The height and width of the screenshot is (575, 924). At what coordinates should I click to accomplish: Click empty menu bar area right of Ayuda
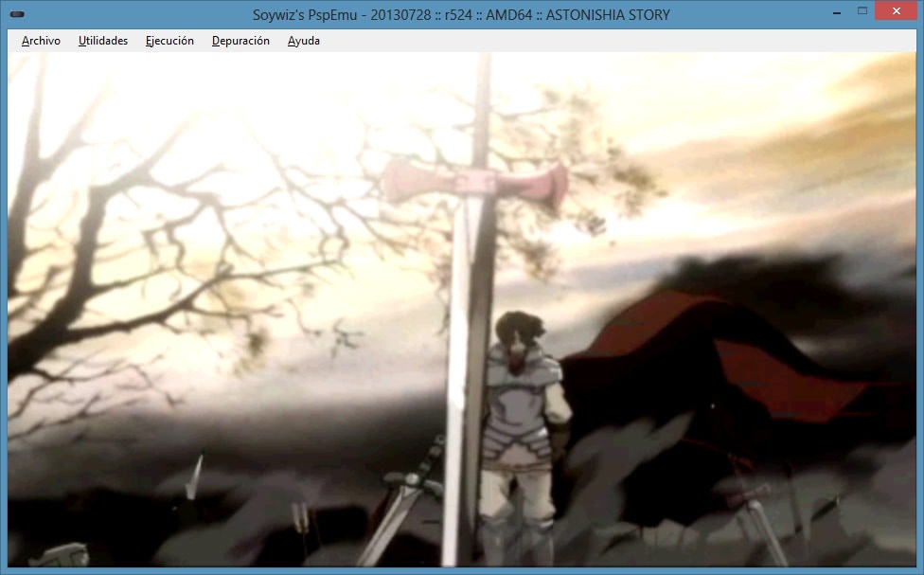click(615, 41)
